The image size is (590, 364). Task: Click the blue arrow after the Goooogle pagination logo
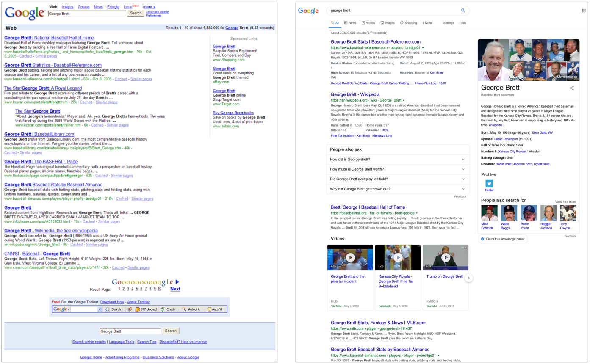point(177,282)
